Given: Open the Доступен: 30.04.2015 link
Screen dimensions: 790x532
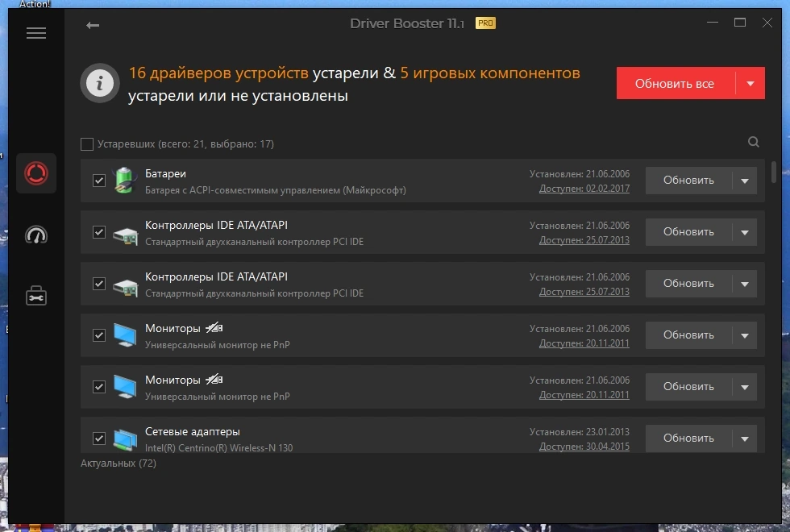Looking at the screenshot, I should pos(584,447).
